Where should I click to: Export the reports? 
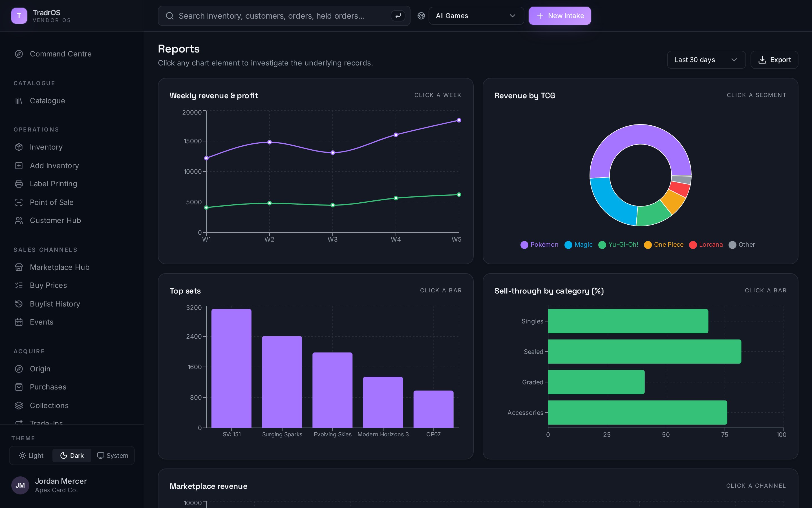[x=774, y=60]
